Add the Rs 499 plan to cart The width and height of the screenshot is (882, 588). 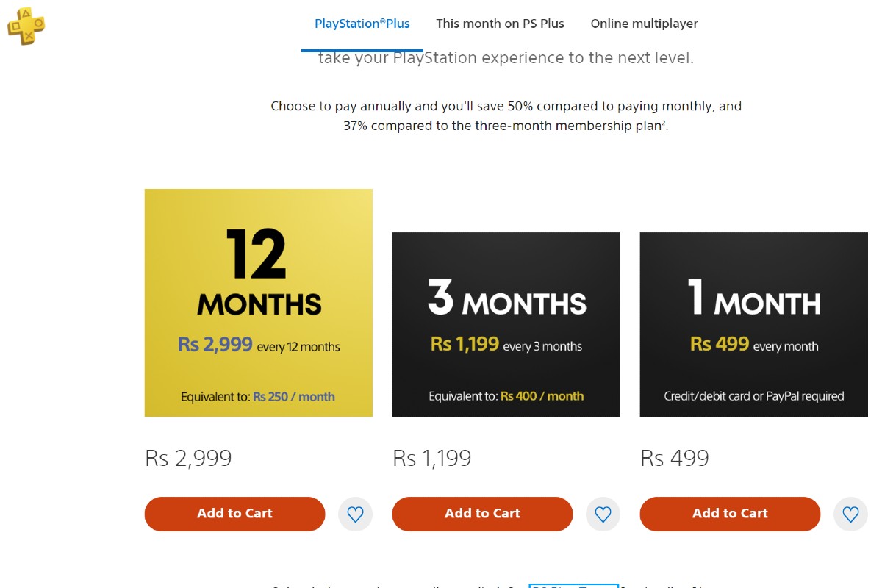coord(730,514)
